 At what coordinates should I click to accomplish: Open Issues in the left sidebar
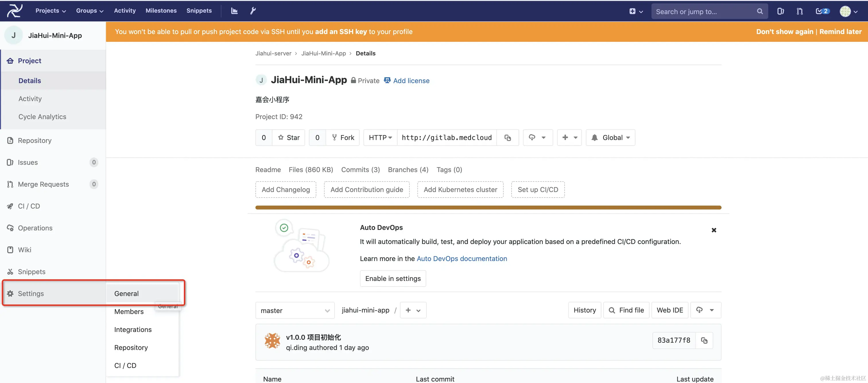pos(53,162)
